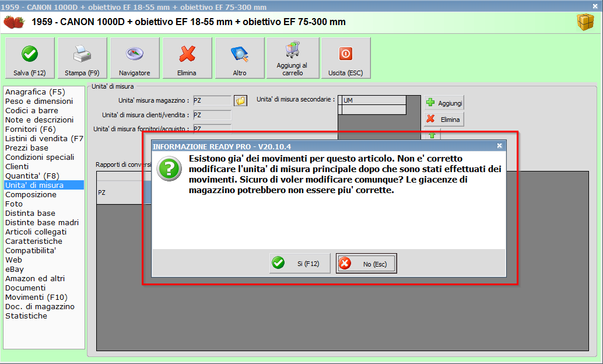Open Caratteristiche section
Image resolution: width=603 pixels, height=364 pixels.
[33, 242]
